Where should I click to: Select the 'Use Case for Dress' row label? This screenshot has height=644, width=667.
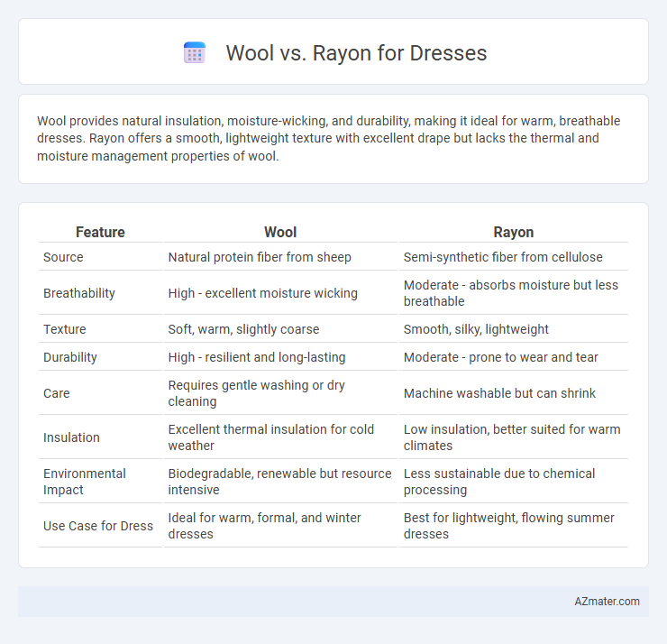click(98, 526)
